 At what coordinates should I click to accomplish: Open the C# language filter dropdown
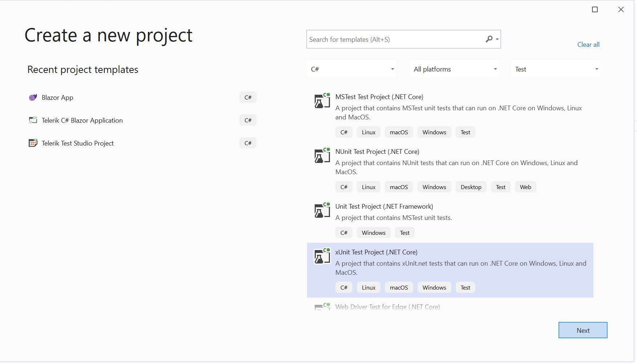pos(352,69)
